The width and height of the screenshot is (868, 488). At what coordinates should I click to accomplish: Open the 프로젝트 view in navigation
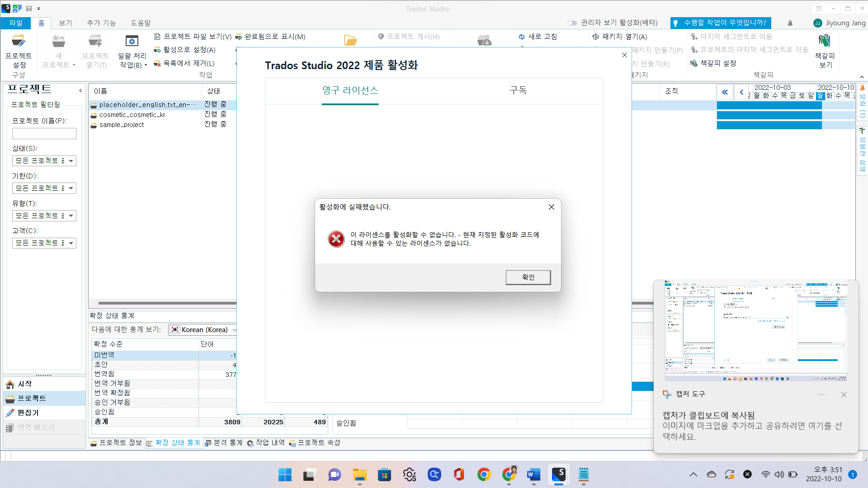[x=44, y=399]
